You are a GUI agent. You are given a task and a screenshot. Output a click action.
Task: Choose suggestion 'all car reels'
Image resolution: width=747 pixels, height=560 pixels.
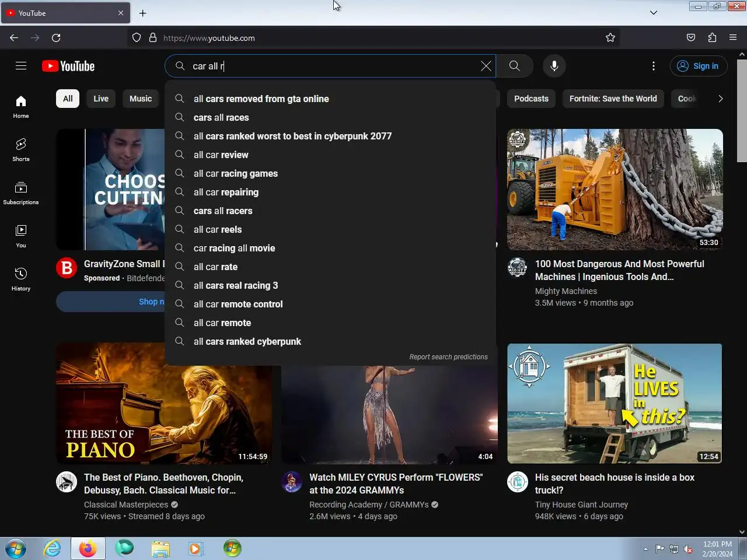point(330,229)
